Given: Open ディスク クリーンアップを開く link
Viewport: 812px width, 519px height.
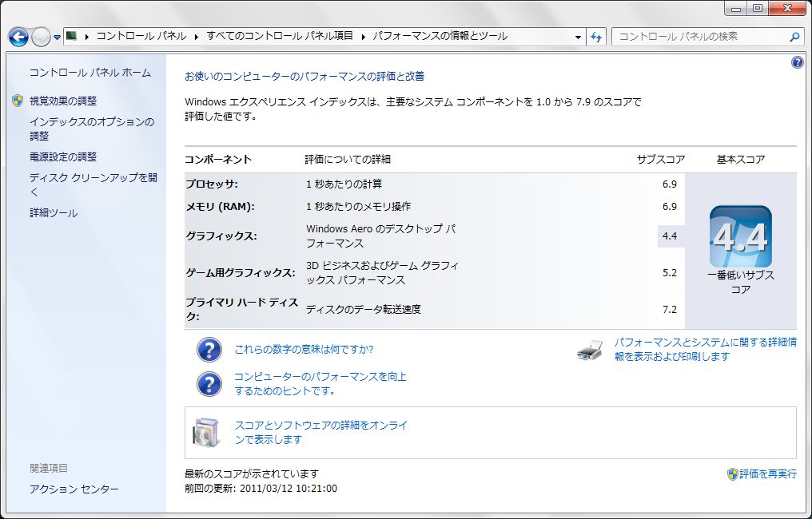Looking at the screenshot, I should pos(94,184).
